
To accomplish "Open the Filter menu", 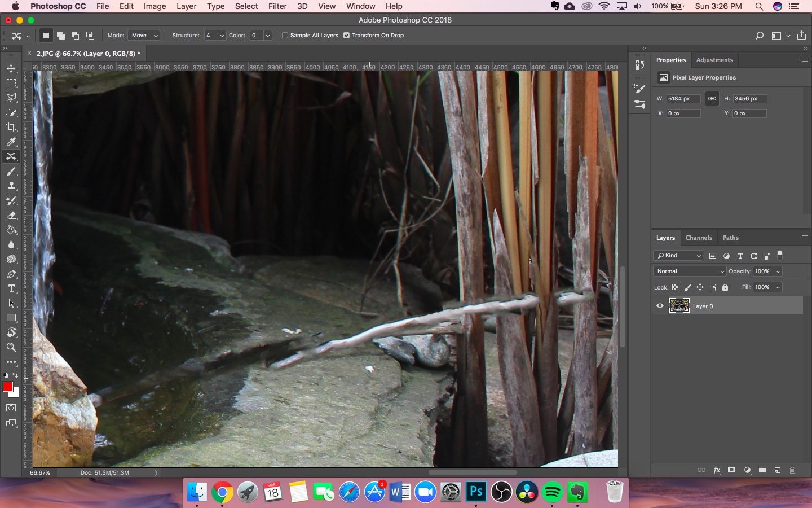I will pyautogui.click(x=277, y=6).
